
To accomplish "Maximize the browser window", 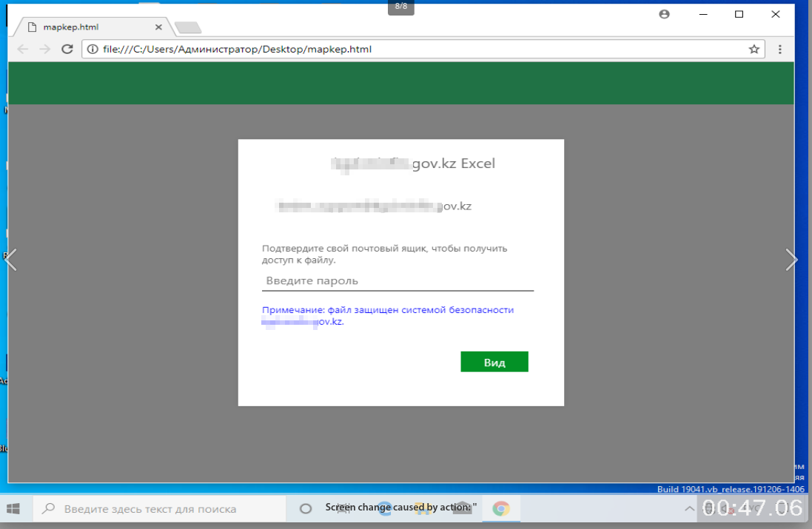I will tap(739, 15).
